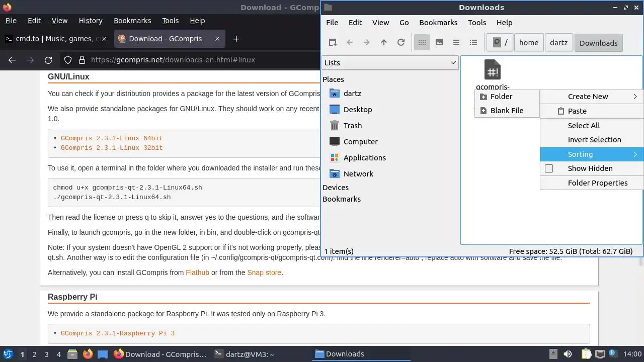Open the Lubuntu start menu
The height and width of the screenshot is (362, 644).
[x=8, y=354]
